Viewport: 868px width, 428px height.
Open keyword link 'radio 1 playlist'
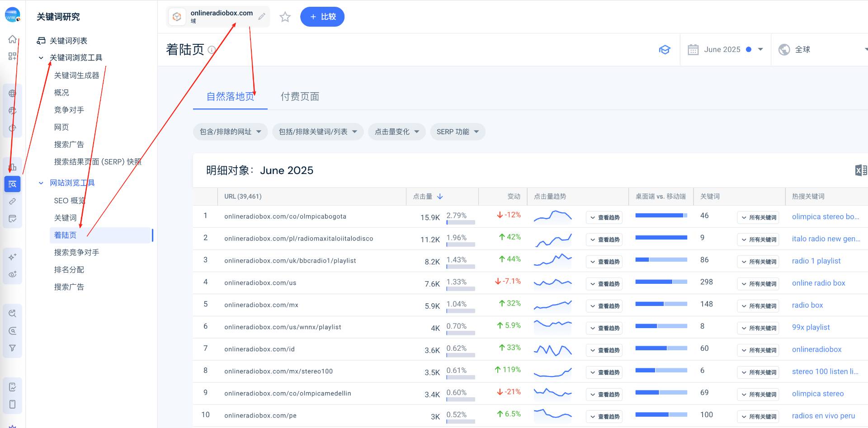816,261
